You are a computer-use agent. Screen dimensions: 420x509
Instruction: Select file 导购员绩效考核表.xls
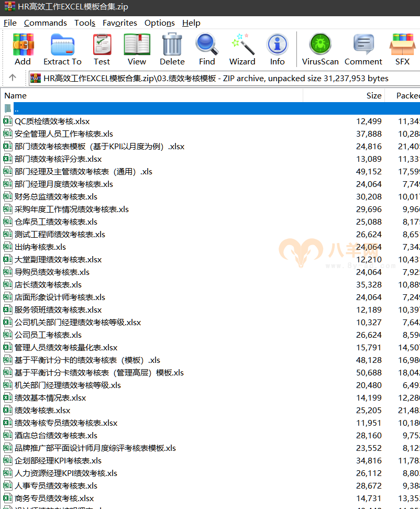pyautogui.click(x=52, y=272)
